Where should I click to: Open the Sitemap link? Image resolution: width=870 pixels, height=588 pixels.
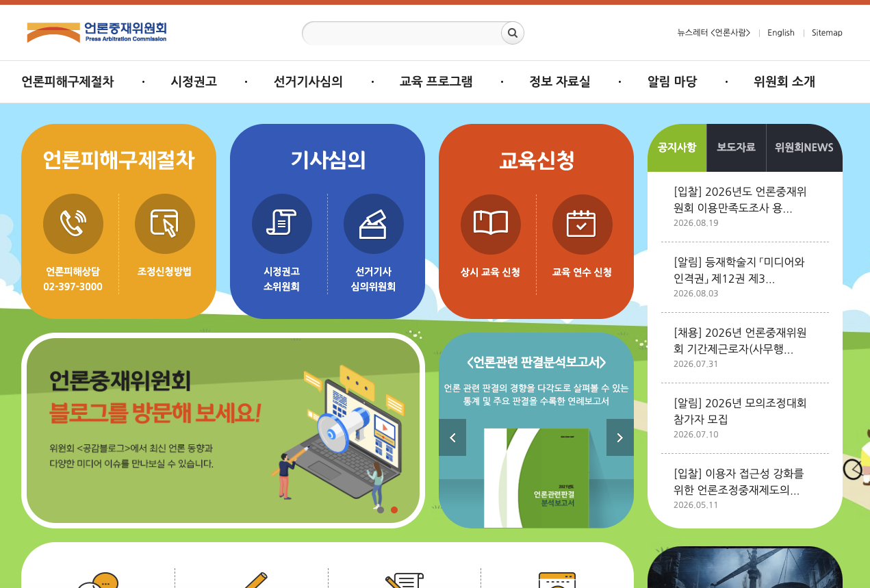pos(827,33)
